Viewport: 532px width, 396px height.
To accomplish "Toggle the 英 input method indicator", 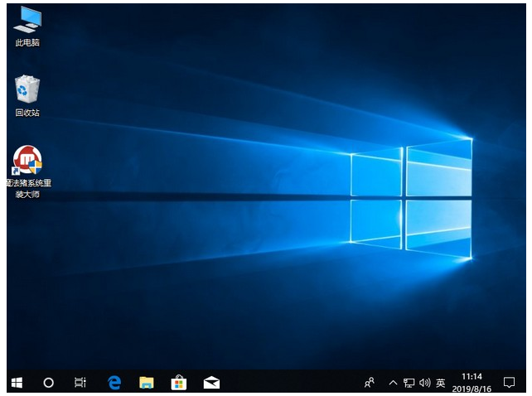I will tap(441, 383).
